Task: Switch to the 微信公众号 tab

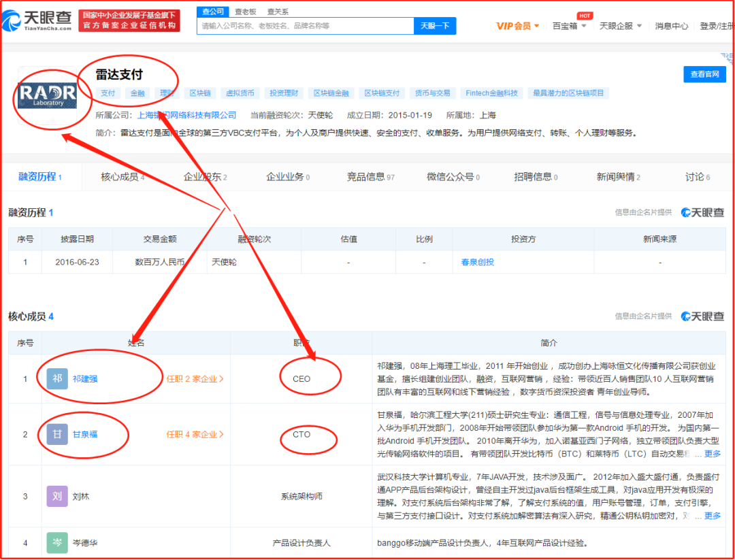Action: click(x=453, y=177)
